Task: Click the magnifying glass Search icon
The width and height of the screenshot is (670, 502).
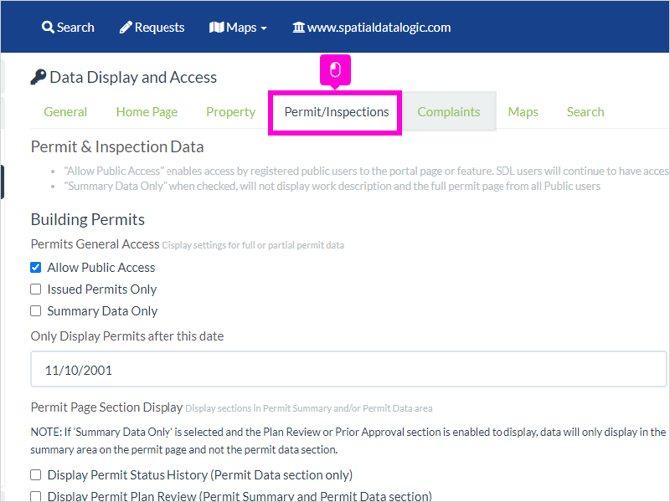Action: coord(47,27)
